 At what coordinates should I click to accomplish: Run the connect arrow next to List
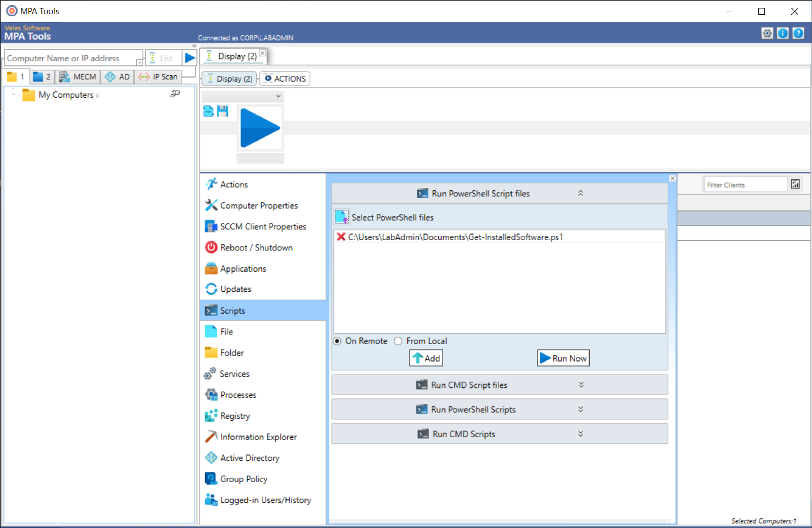[189, 58]
